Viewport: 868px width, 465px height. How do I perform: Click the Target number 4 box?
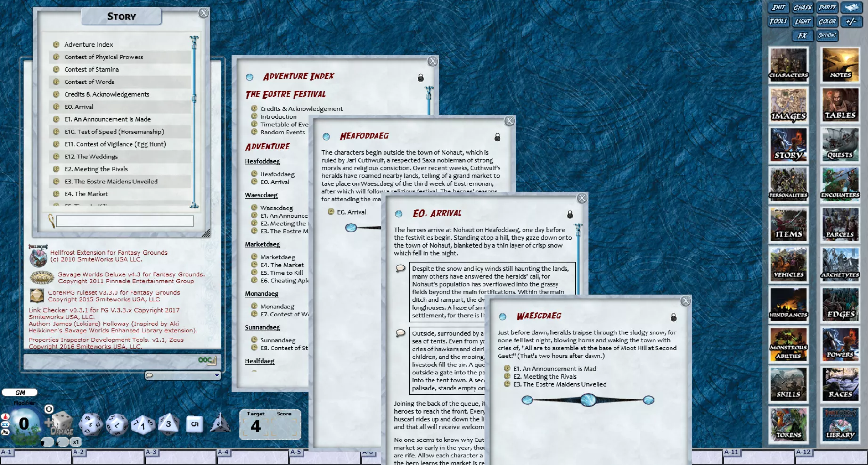[x=255, y=427]
